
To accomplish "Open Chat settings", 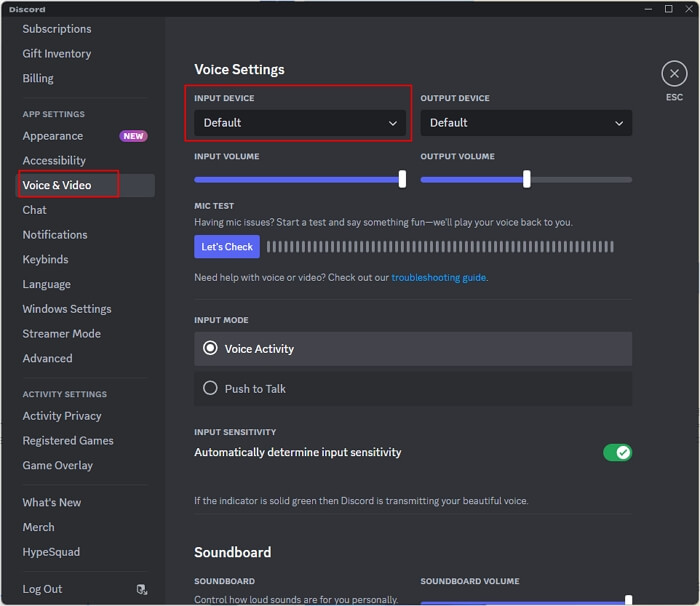I will tap(34, 210).
